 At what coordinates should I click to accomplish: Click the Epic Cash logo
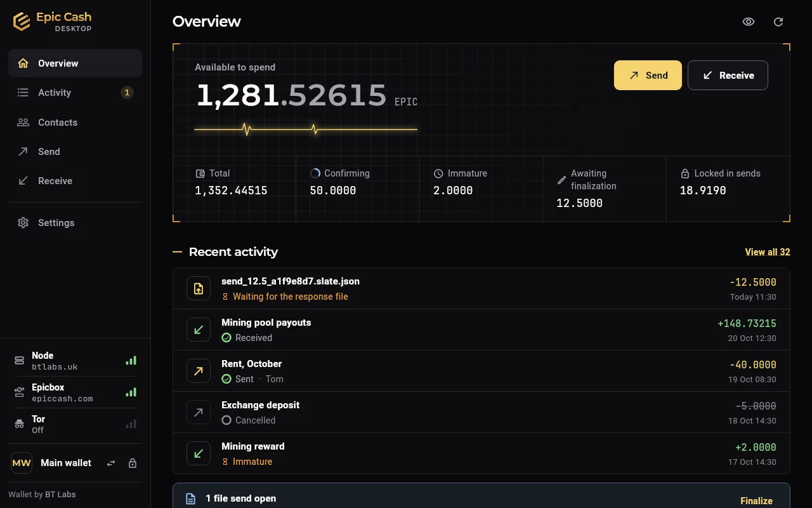pos(53,22)
